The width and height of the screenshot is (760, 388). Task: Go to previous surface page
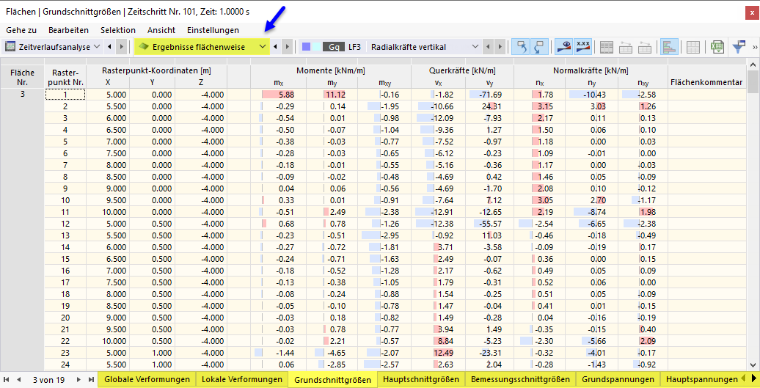click(x=19, y=379)
